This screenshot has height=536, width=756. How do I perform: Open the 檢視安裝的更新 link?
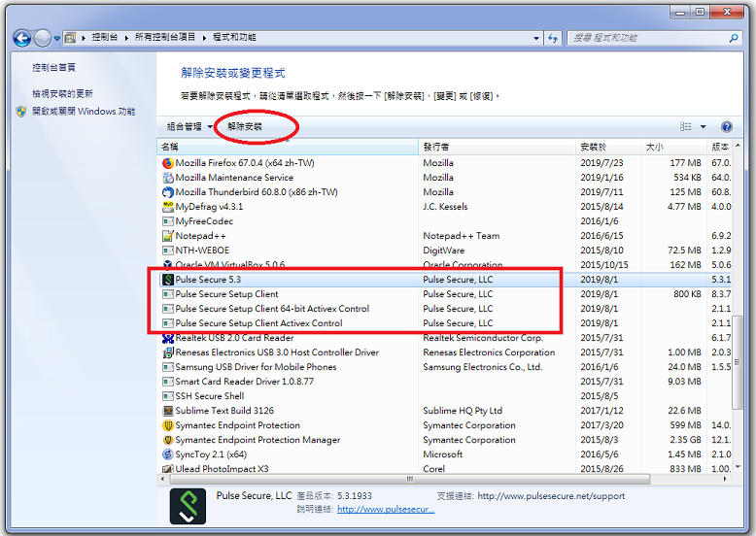click(x=62, y=94)
